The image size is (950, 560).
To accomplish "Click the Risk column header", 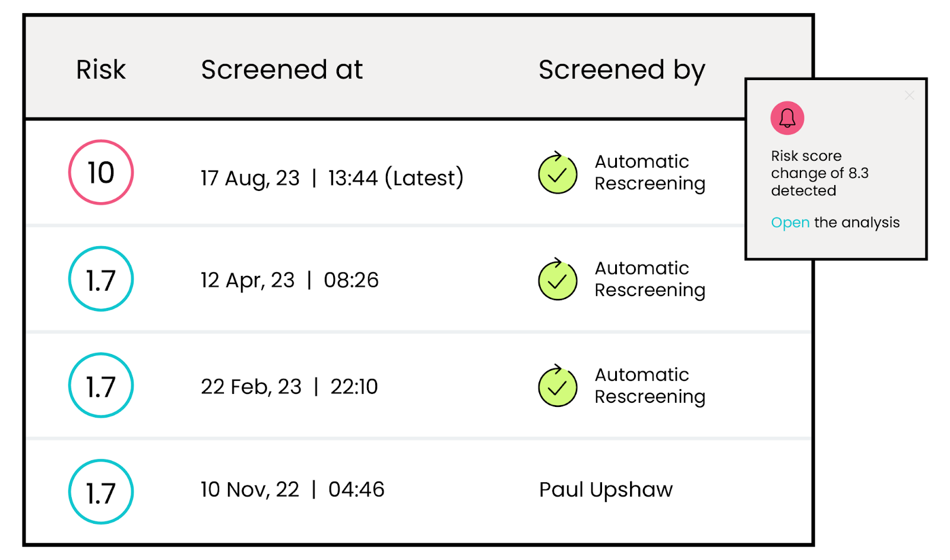I will pos(100,69).
